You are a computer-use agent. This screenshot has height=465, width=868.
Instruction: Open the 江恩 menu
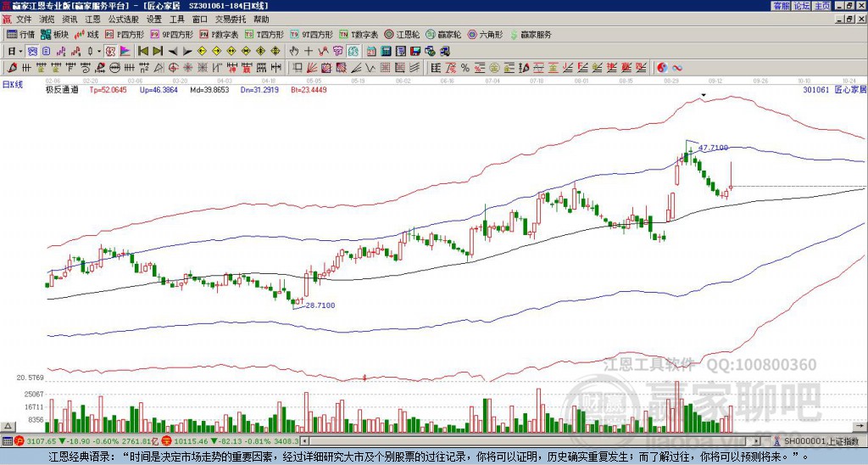point(93,20)
